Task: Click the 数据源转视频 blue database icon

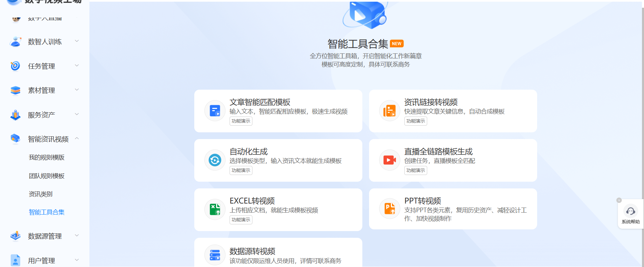Action: tap(215, 255)
